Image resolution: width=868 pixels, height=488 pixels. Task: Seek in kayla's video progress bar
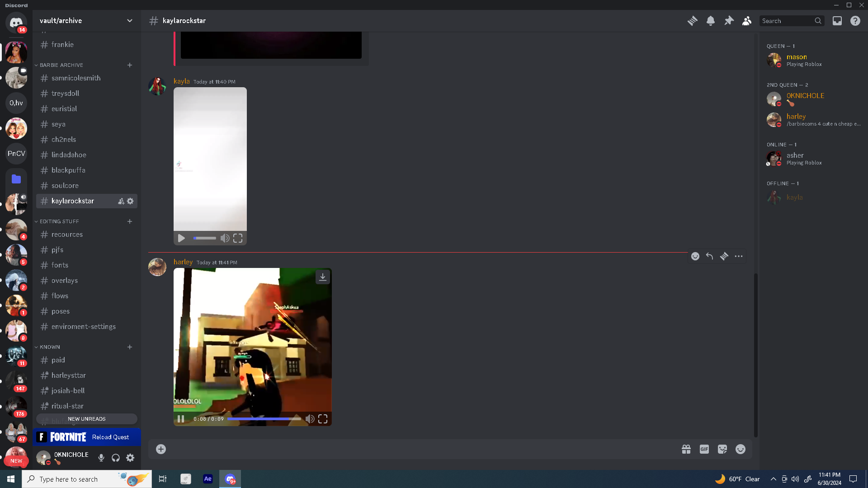coord(204,238)
